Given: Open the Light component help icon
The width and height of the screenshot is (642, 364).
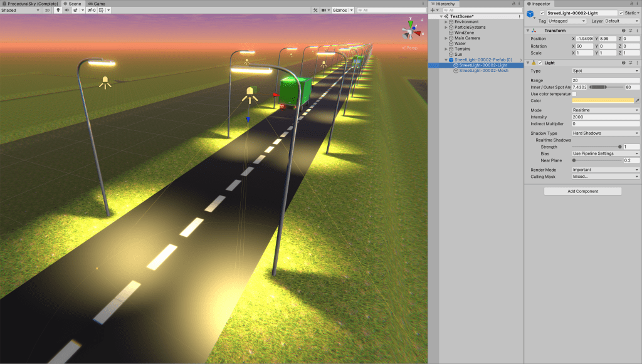Looking at the screenshot, I should pos(623,63).
